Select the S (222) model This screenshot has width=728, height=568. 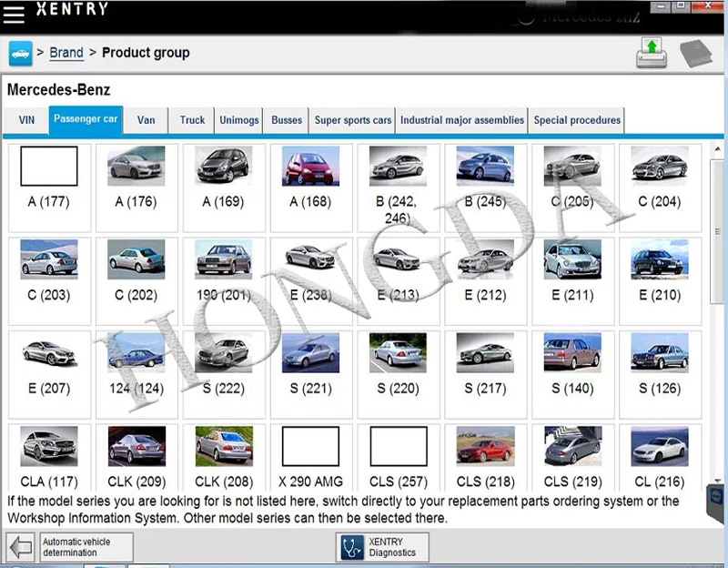click(x=224, y=374)
